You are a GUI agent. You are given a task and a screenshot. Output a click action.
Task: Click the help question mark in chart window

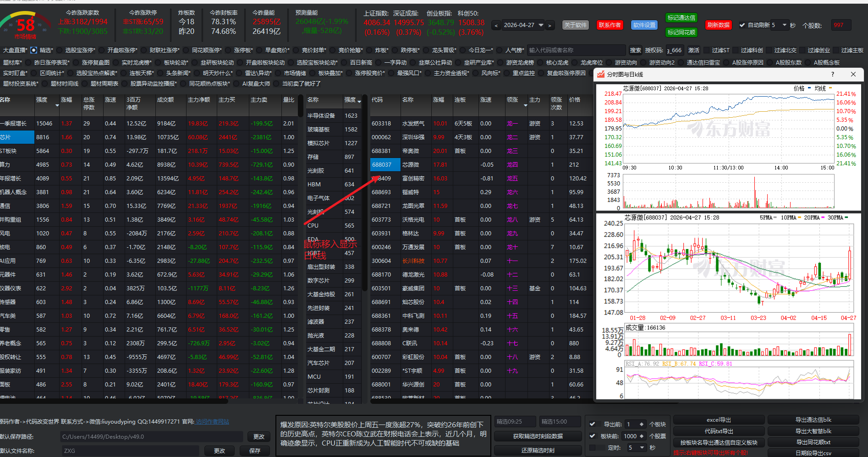[x=833, y=74]
